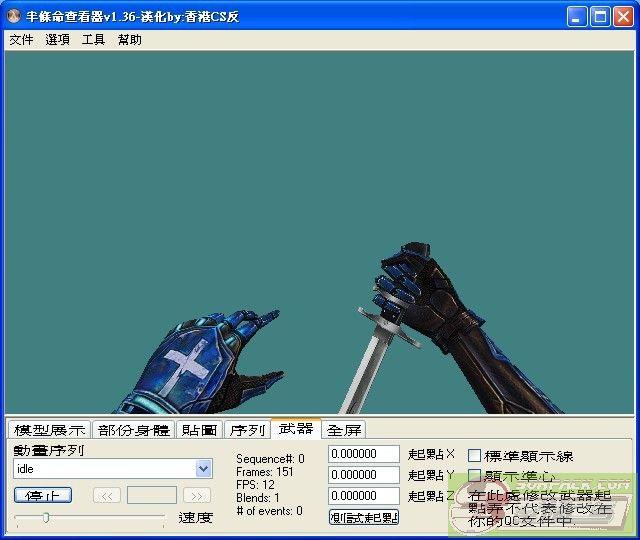Expand the idle animation sequence dropdown
The image size is (640, 540).
point(204,469)
